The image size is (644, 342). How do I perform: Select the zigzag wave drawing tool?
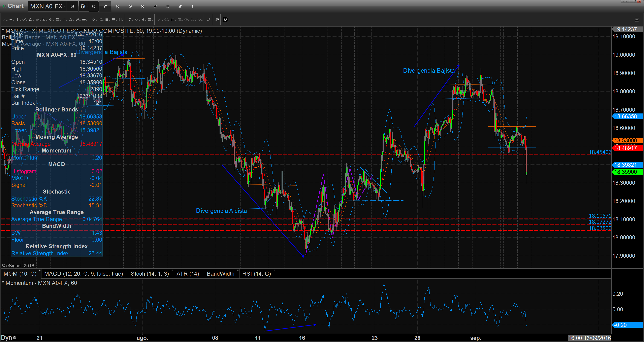(24, 20)
